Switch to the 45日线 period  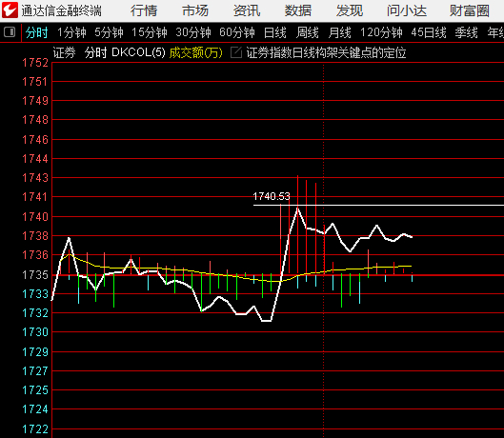pyautogui.click(x=429, y=32)
